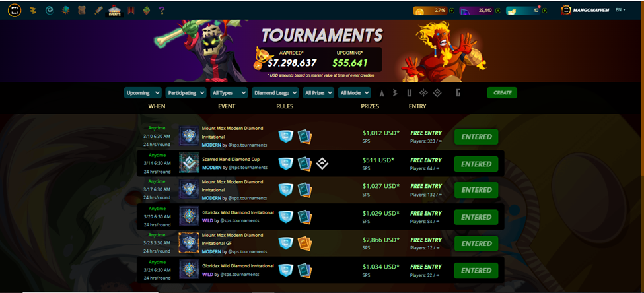Expand the Upcoming status dropdown
Image resolution: width=644 pixels, height=293 pixels.
click(143, 93)
